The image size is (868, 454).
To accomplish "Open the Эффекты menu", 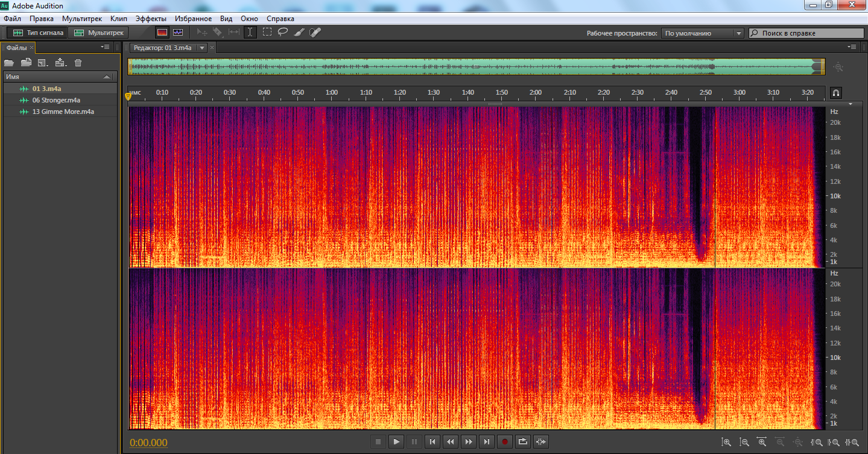I will pyautogui.click(x=151, y=19).
